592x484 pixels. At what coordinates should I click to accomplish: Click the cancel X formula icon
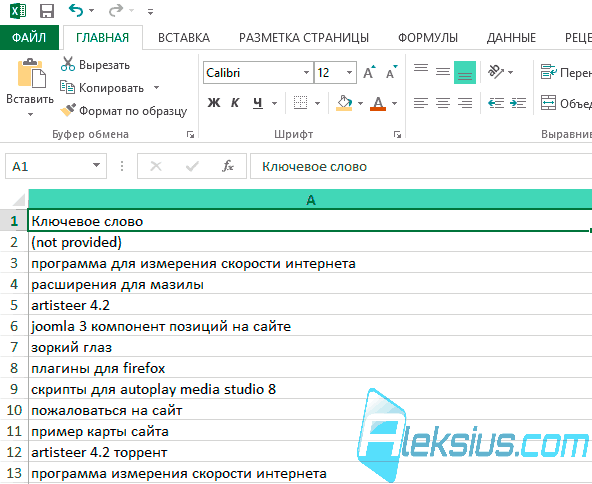coord(156,166)
